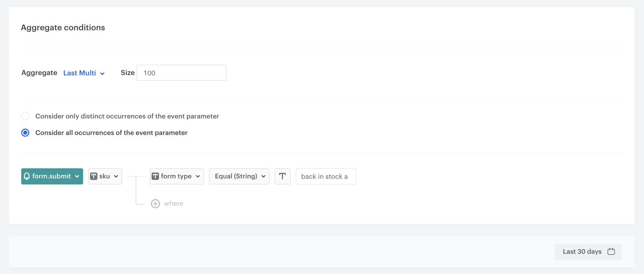Screen dimensions: 644x274
Task: Click 'Consider all occurrences' label text
Action: pos(111,133)
